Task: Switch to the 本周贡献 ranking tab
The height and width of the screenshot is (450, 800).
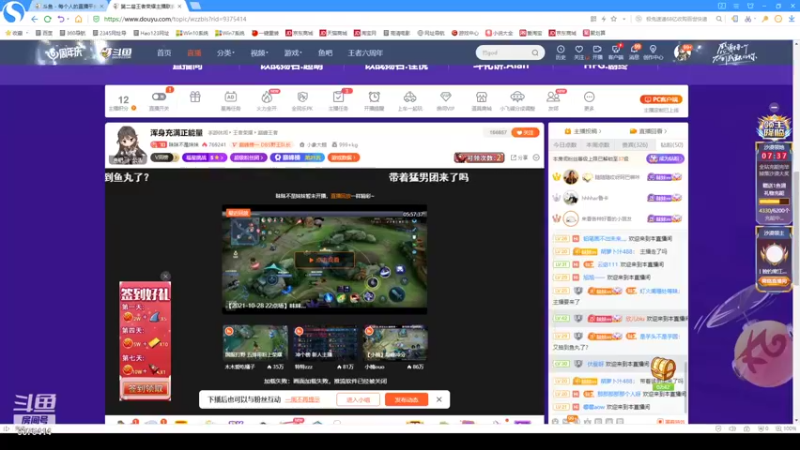Action: pyautogui.click(x=598, y=145)
